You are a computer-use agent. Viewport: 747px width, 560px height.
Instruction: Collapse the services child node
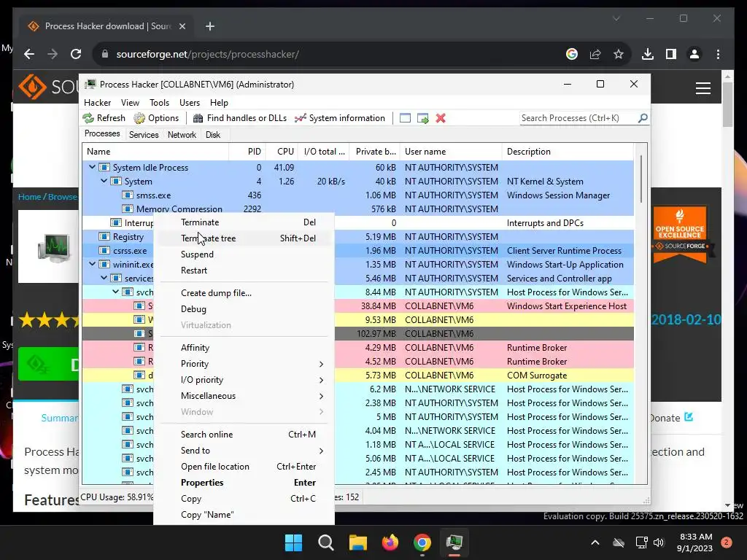[104, 278]
